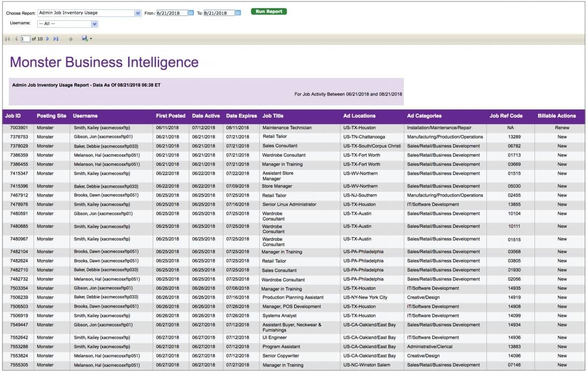Select job ID 7503354

coord(19,288)
